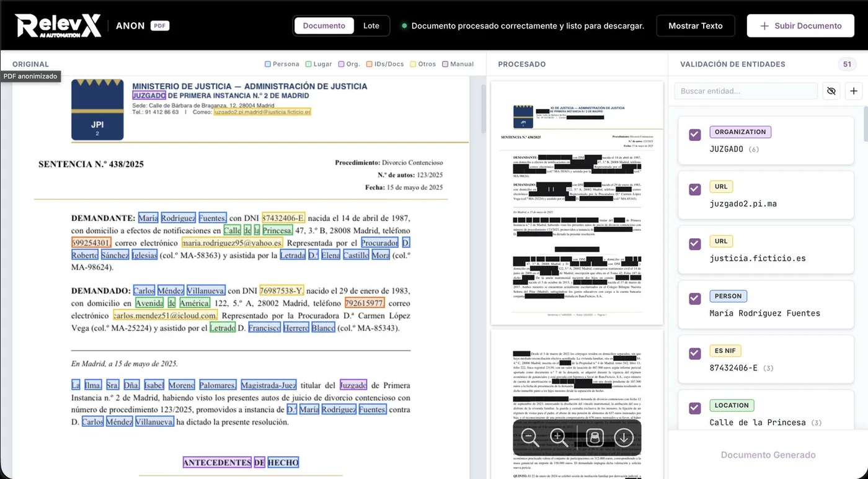Focus the Buscar entidad search field
The width and height of the screenshot is (868, 479).
point(746,91)
